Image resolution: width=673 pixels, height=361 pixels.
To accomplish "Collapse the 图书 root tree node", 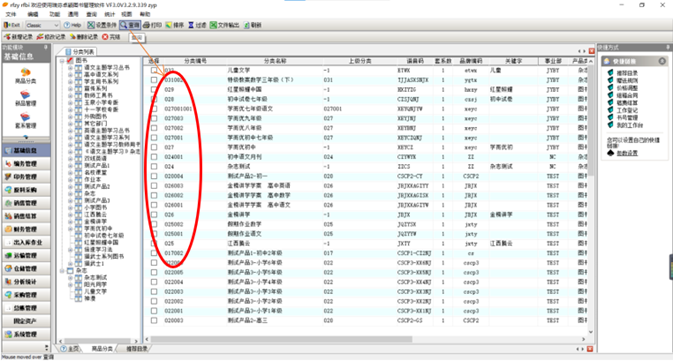I will pos(62,61).
